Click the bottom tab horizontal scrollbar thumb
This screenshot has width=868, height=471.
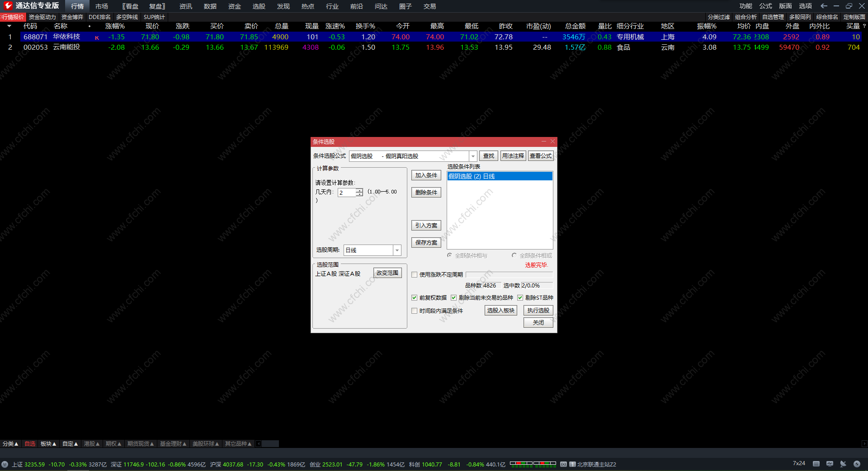pyautogui.click(x=270, y=444)
